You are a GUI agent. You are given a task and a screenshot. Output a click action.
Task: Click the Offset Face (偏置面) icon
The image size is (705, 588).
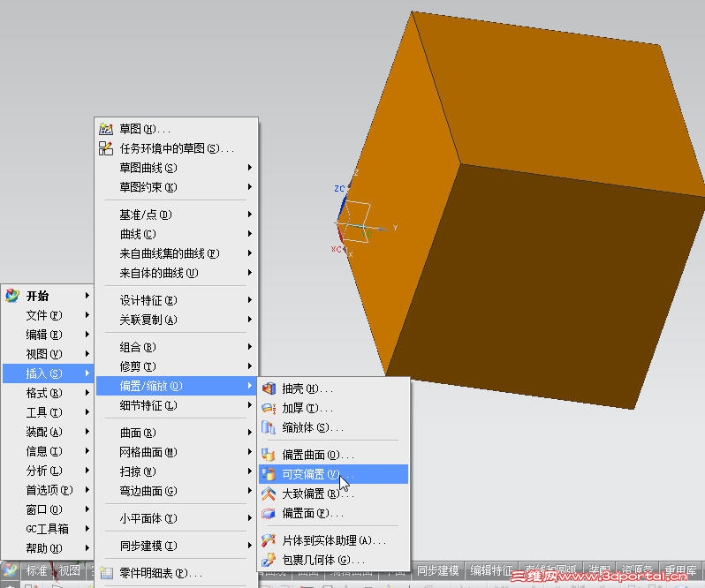[x=269, y=513]
